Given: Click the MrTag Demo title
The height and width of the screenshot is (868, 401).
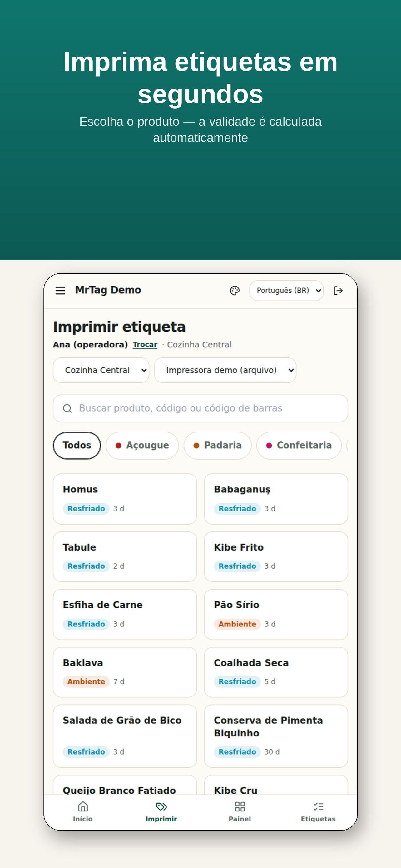Looking at the screenshot, I should coord(108,290).
